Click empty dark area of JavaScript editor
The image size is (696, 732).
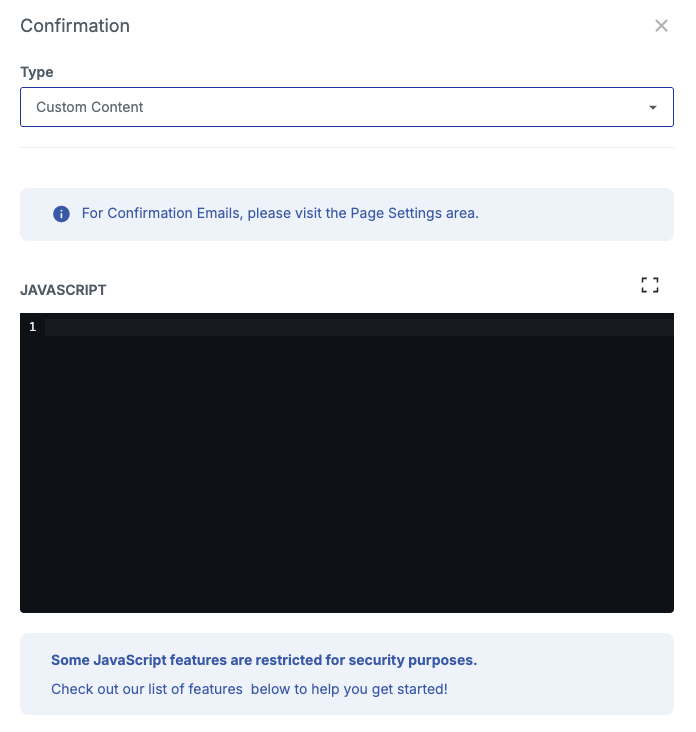tap(347, 472)
